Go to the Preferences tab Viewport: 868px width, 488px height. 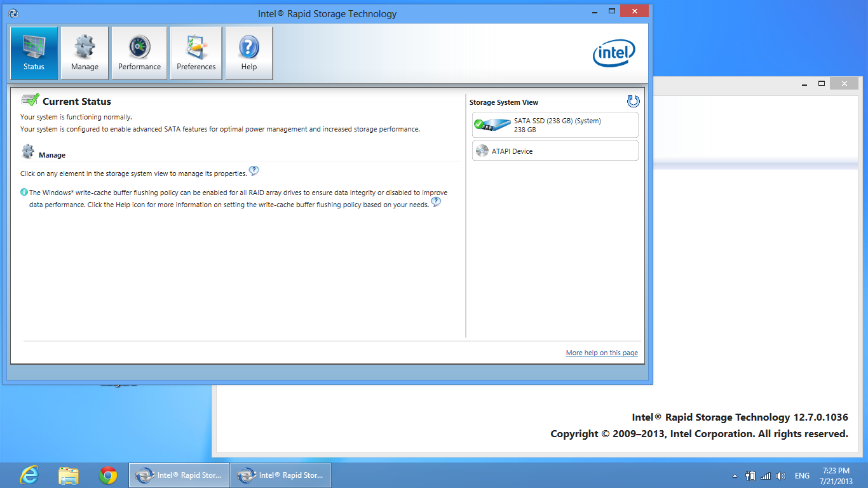point(196,53)
